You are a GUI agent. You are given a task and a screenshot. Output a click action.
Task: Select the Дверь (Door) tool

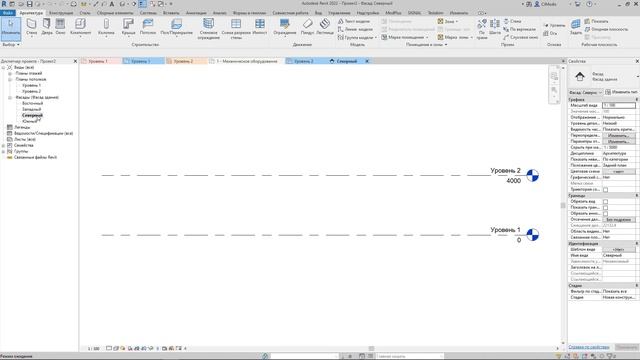click(x=47, y=27)
